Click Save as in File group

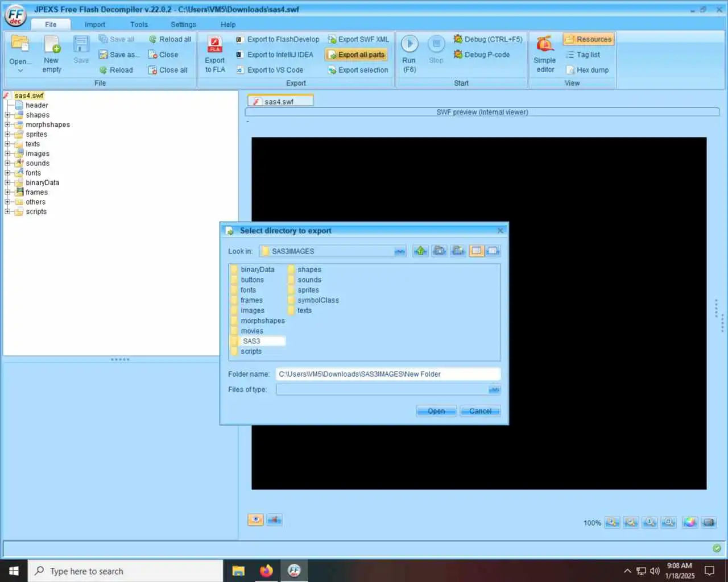[119, 55]
